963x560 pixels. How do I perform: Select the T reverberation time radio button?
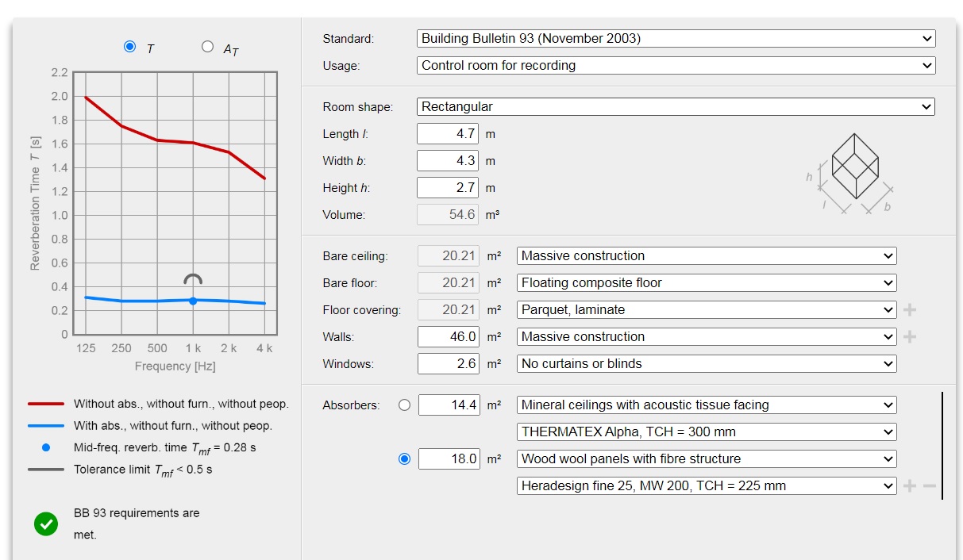(130, 47)
